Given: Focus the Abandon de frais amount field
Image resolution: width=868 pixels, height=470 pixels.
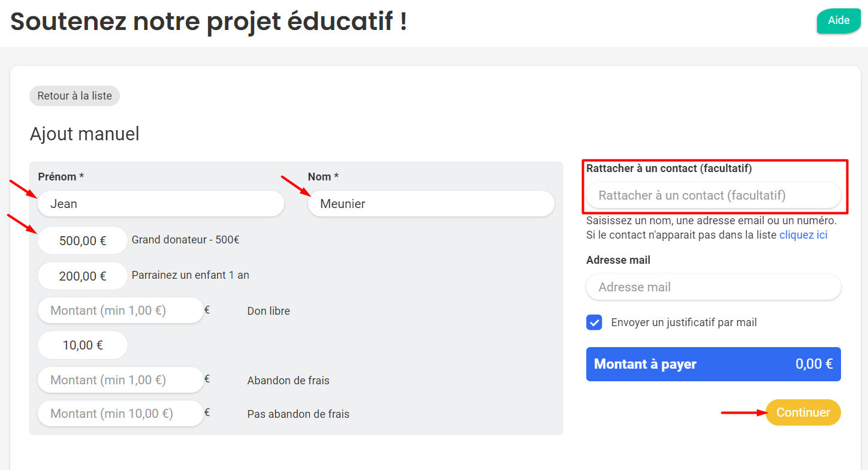Looking at the screenshot, I should pyautogui.click(x=120, y=380).
